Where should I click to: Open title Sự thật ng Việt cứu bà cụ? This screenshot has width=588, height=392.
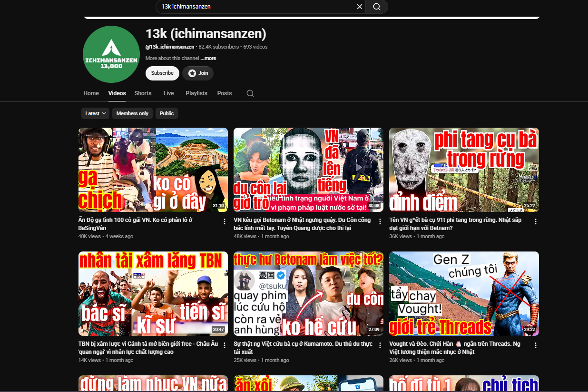pos(303,348)
